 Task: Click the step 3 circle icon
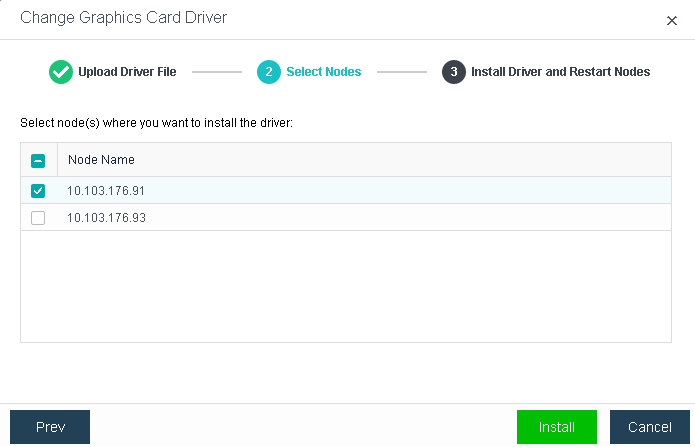[454, 72]
